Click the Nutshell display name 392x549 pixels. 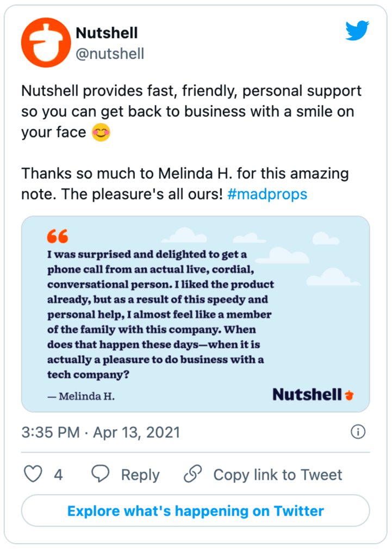107,33
